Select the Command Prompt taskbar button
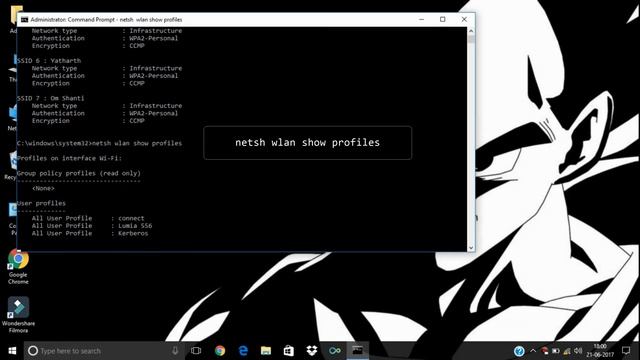This screenshot has height=360, width=640. [358, 351]
